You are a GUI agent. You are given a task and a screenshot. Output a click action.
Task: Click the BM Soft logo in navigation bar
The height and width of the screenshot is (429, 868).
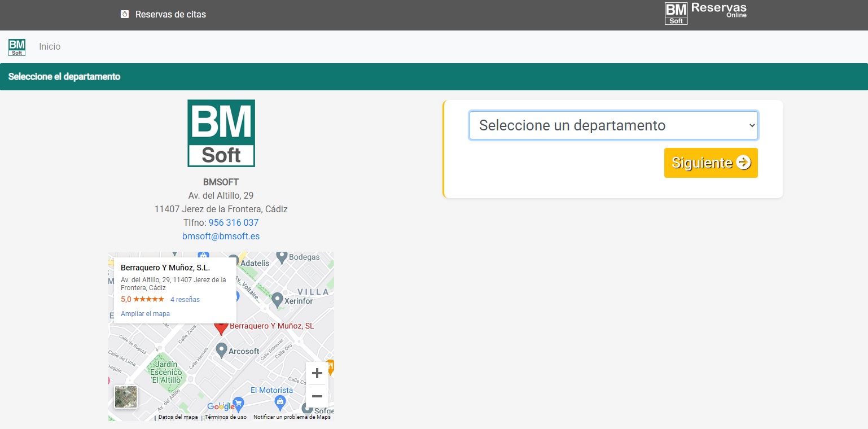click(x=17, y=47)
